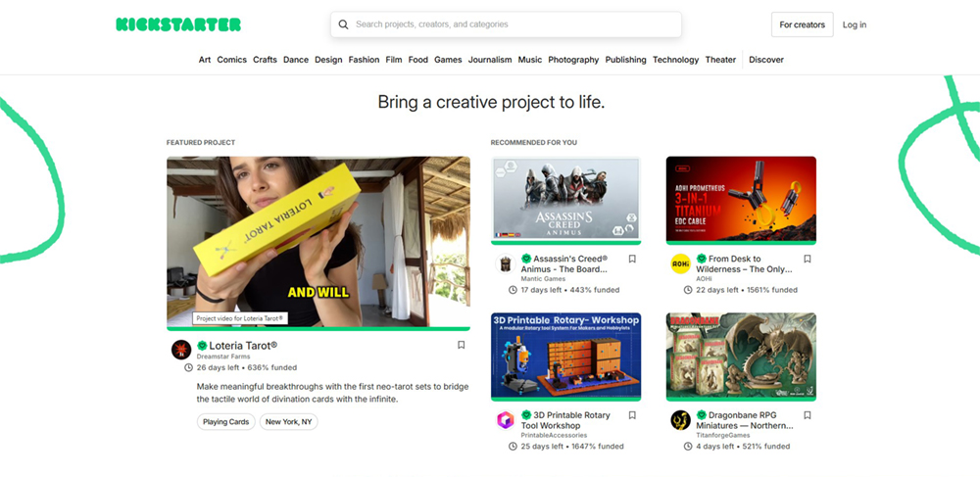Open the Dragonbane miniatures thumbnail image
Image resolution: width=980 pixels, height=477 pixels.
point(741,355)
